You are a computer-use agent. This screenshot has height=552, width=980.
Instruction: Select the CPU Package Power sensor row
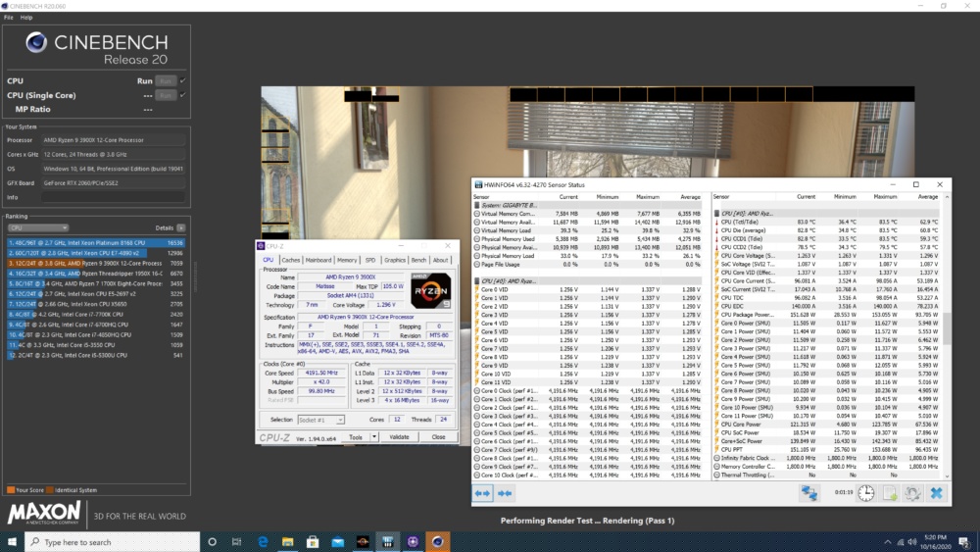(827, 315)
